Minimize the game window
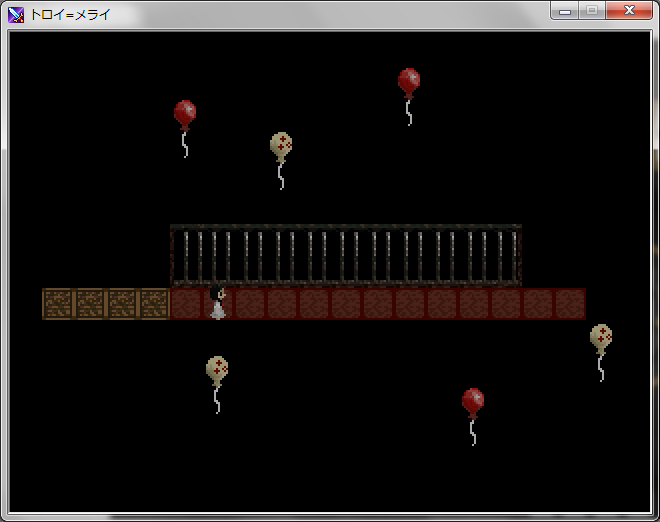 [x=566, y=11]
